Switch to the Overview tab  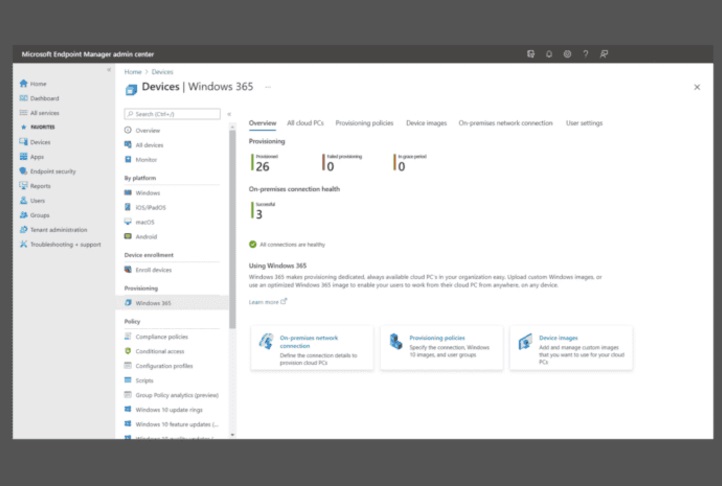(x=262, y=123)
